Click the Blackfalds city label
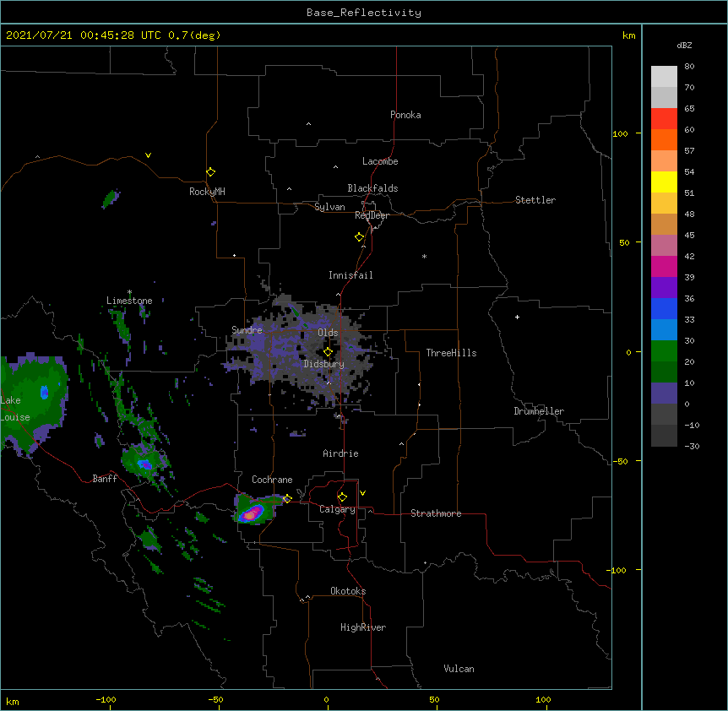728x711 pixels. 372,188
